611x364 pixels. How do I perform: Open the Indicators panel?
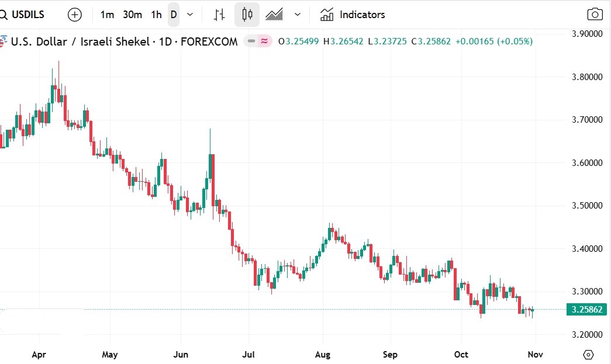coord(353,15)
